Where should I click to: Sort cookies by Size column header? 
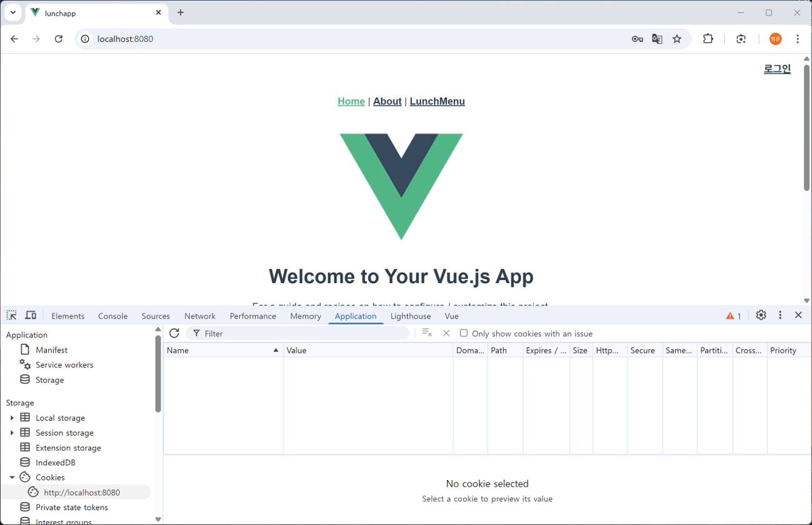[581, 351]
